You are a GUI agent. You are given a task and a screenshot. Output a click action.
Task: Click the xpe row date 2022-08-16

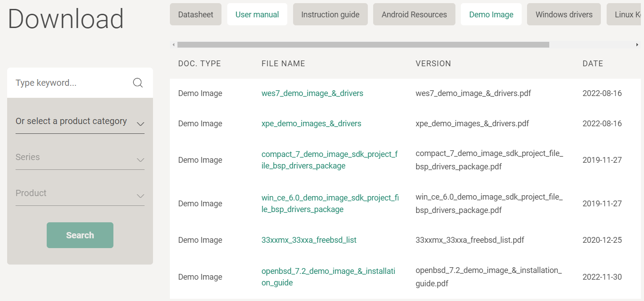coord(602,124)
